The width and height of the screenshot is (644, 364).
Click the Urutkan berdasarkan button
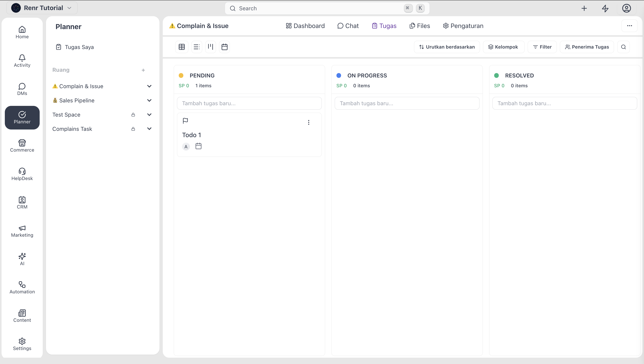(447, 47)
